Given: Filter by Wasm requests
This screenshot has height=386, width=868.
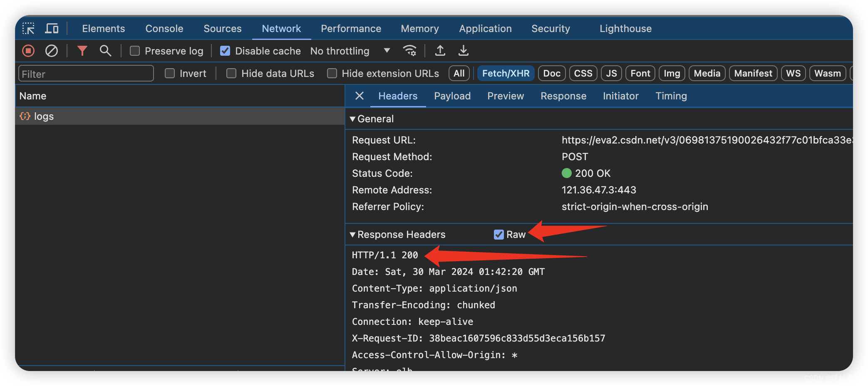Looking at the screenshot, I should [827, 74].
